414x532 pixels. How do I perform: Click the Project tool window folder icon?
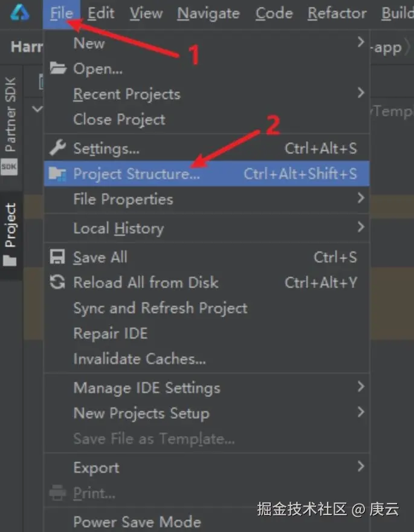[x=10, y=261]
